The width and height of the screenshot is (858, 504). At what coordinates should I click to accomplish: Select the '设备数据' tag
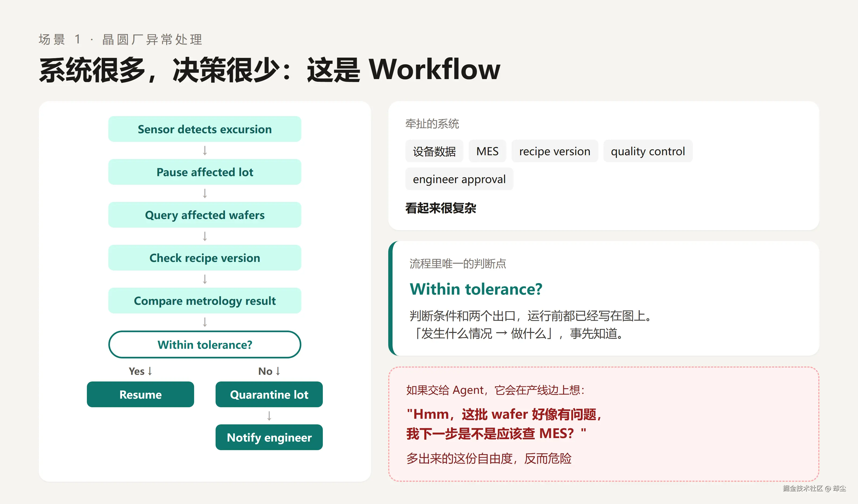point(434,151)
